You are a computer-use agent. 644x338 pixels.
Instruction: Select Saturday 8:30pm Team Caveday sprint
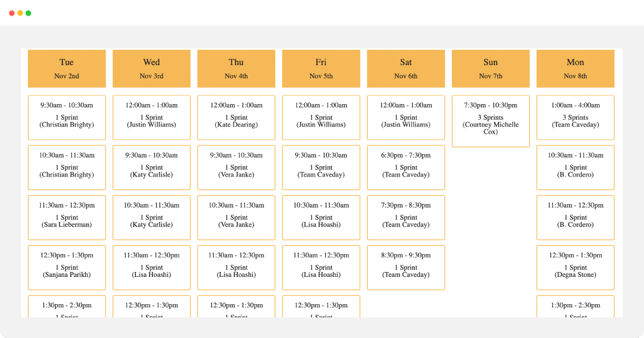(x=406, y=267)
